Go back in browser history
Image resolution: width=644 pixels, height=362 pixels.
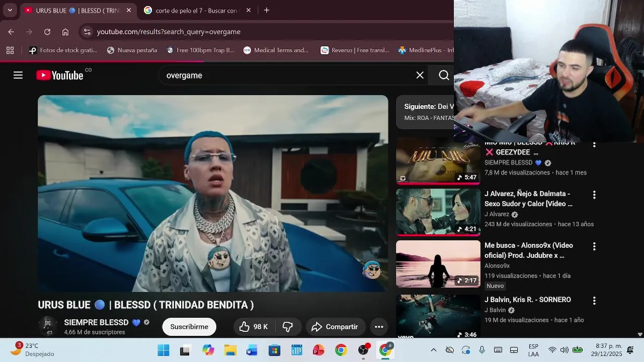11,32
